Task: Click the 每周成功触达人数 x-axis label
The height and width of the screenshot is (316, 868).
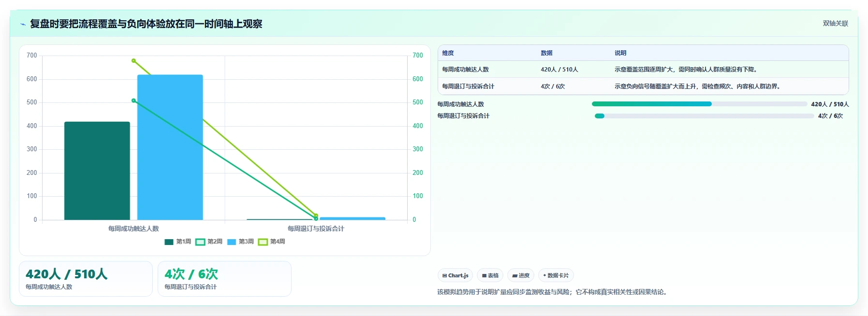Action: tap(133, 229)
